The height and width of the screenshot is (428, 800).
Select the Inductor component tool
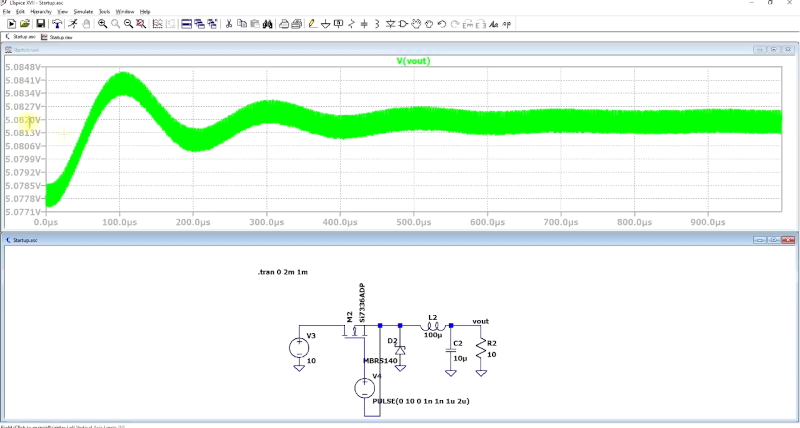pyautogui.click(x=376, y=23)
